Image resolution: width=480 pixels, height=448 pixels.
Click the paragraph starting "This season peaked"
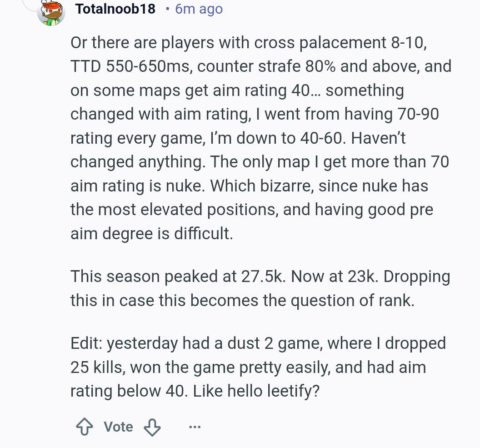pyautogui.click(x=260, y=288)
